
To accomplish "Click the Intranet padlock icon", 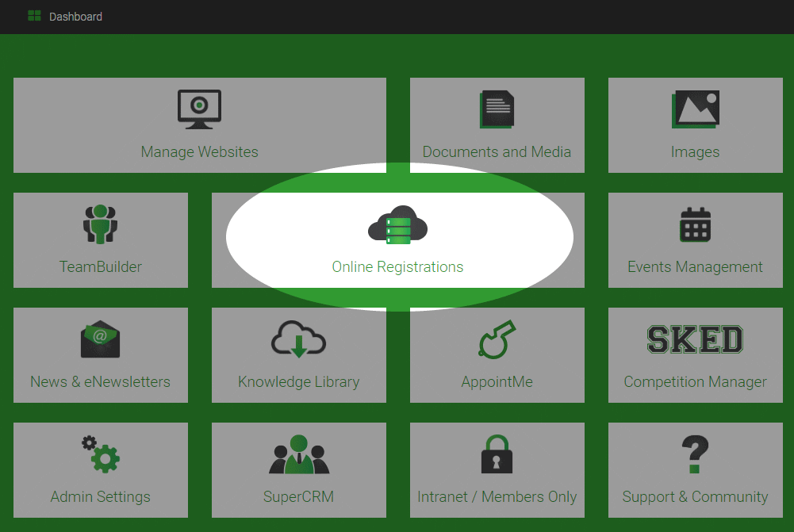I will pos(497,454).
